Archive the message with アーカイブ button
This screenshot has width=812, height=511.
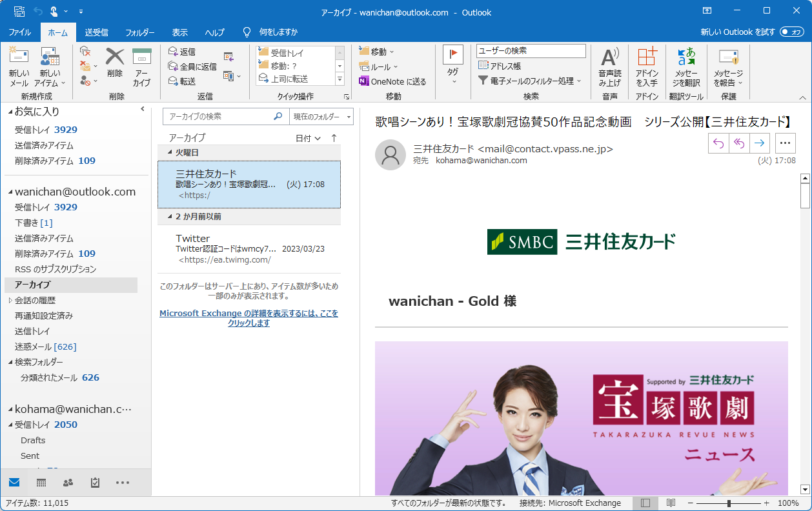pyautogui.click(x=141, y=67)
